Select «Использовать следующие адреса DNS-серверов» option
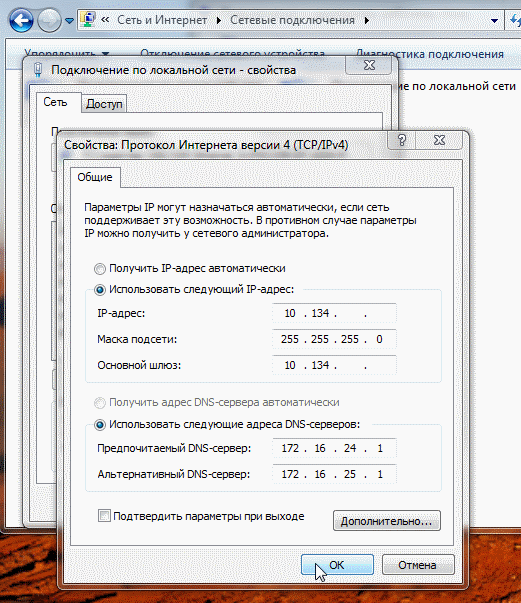 pos(100,425)
